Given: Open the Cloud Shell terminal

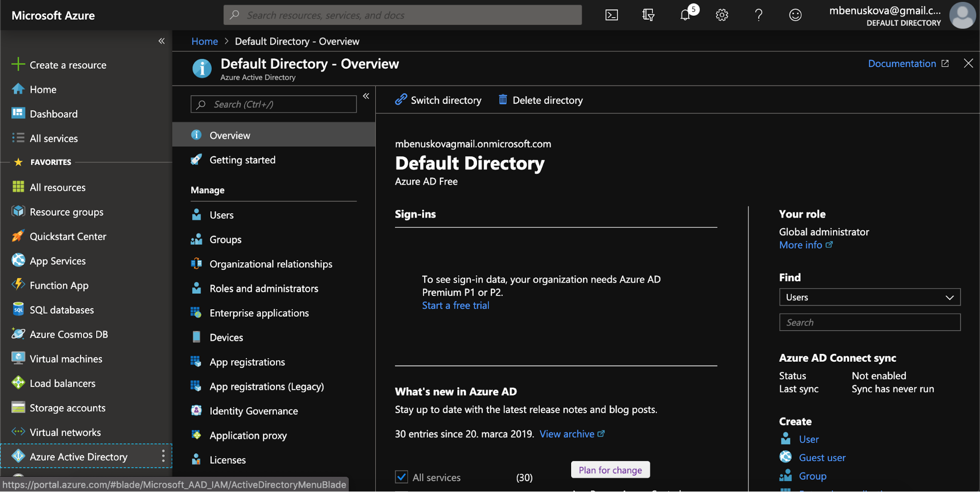Looking at the screenshot, I should 611,15.
